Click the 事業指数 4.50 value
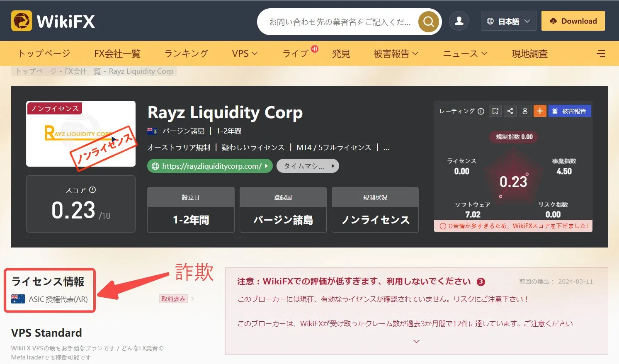This screenshot has width=619, height=364. 564,171
